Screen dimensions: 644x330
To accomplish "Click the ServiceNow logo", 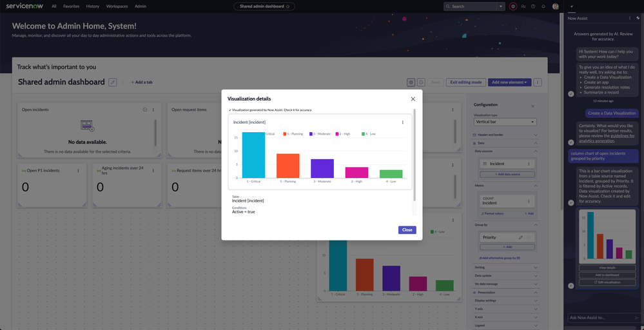I will (x=26, y=6).
